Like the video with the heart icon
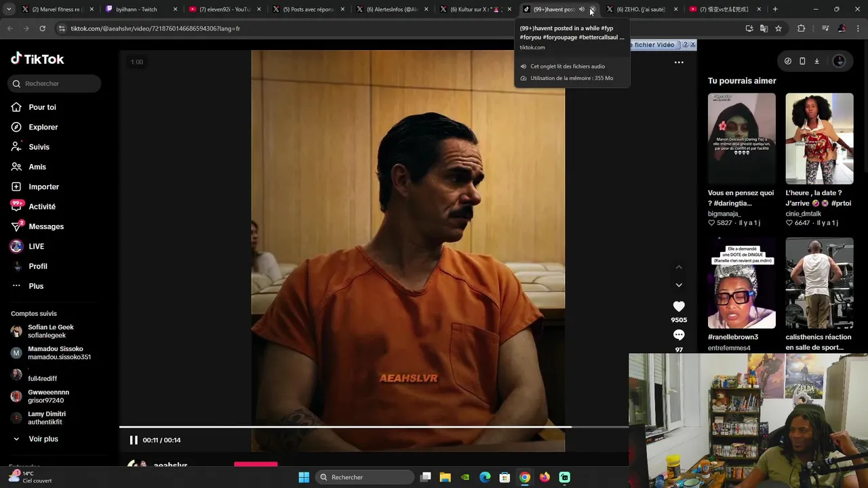 pyautogui.click(x=679, y=306)
